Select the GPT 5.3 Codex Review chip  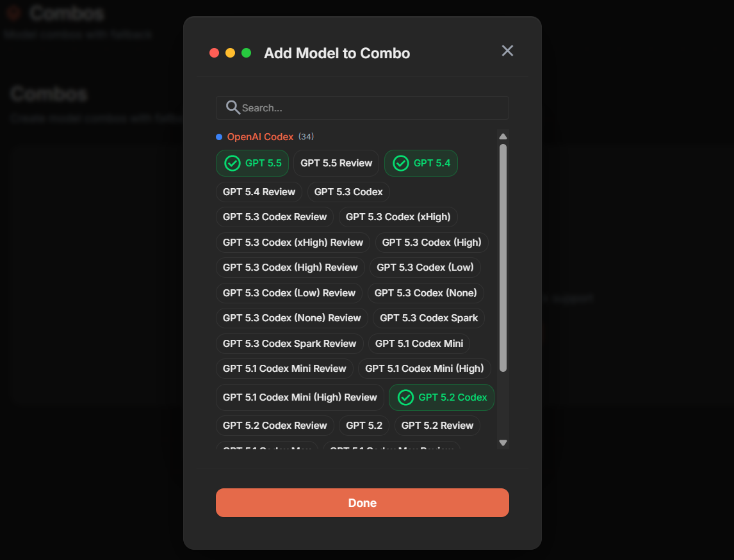tap(275, 217)
